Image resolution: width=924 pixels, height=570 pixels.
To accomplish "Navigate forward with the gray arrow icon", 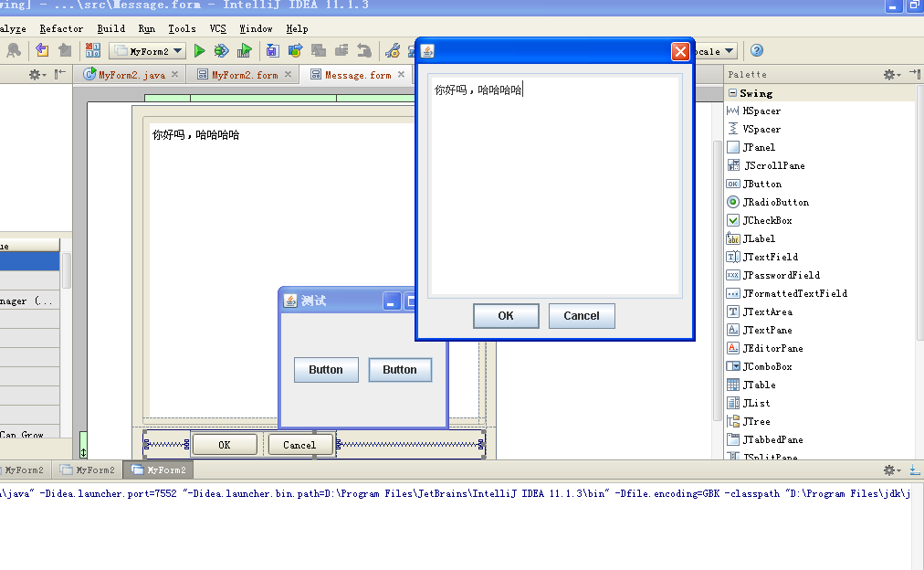I will click(65, 50).
